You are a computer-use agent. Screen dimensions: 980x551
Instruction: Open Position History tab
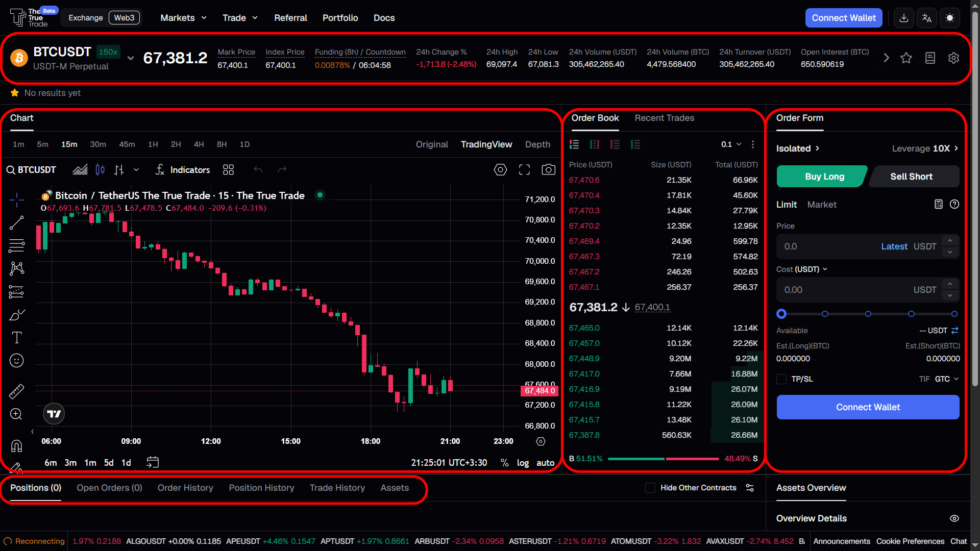pos(261,488)
